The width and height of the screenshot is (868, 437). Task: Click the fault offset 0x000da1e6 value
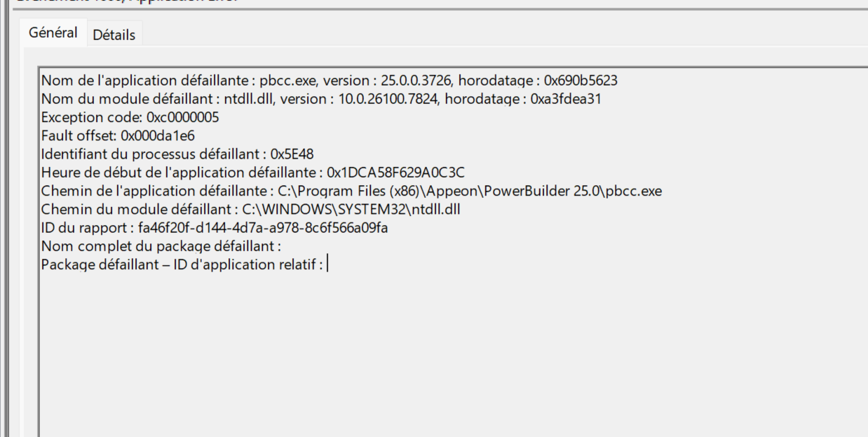click(158, 135)
